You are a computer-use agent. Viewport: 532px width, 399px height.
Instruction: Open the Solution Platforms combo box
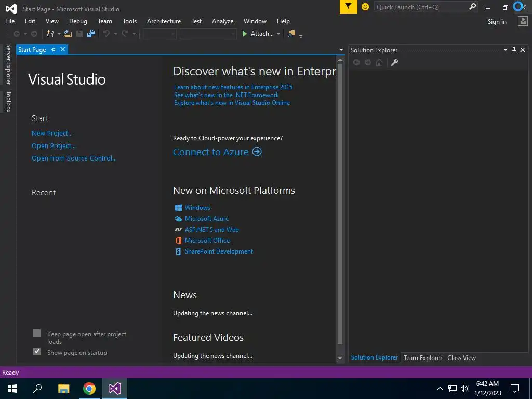(x=208, y=34)
